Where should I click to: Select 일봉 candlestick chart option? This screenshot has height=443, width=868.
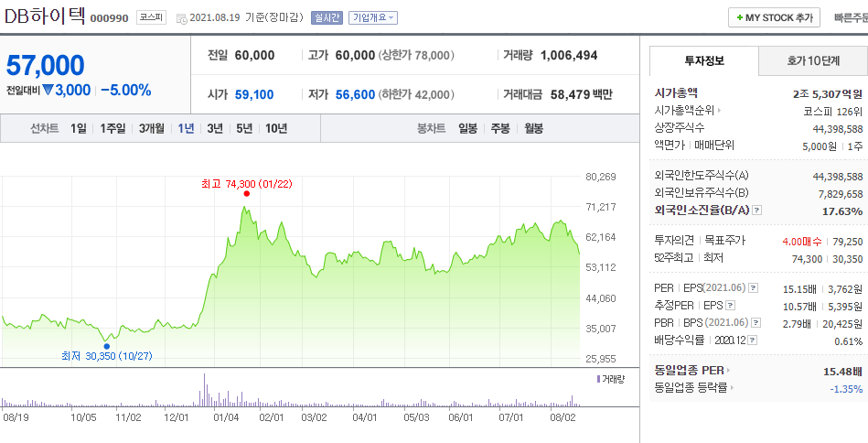tap(467, 128)
